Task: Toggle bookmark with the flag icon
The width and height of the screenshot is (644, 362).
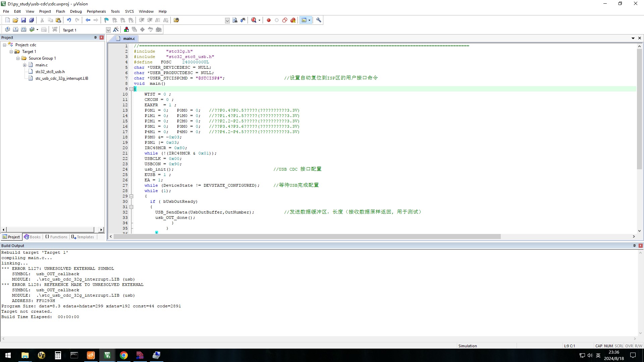Action: point(106,20)
